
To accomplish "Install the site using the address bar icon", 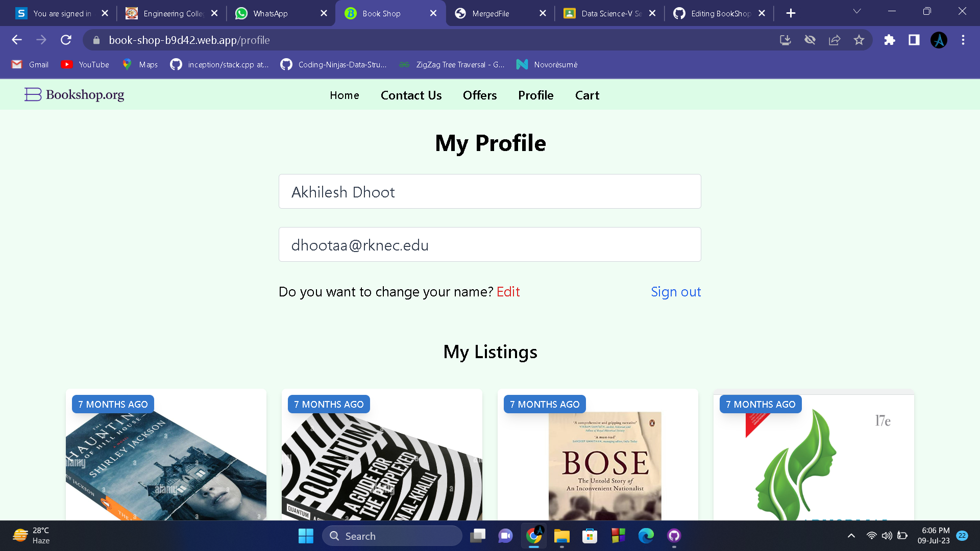I will (786, 40).
